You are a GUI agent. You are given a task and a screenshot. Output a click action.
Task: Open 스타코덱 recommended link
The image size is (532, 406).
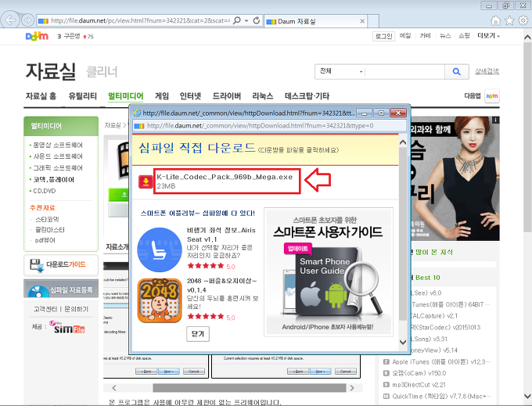pyautogui.click(x=47, y=220)
